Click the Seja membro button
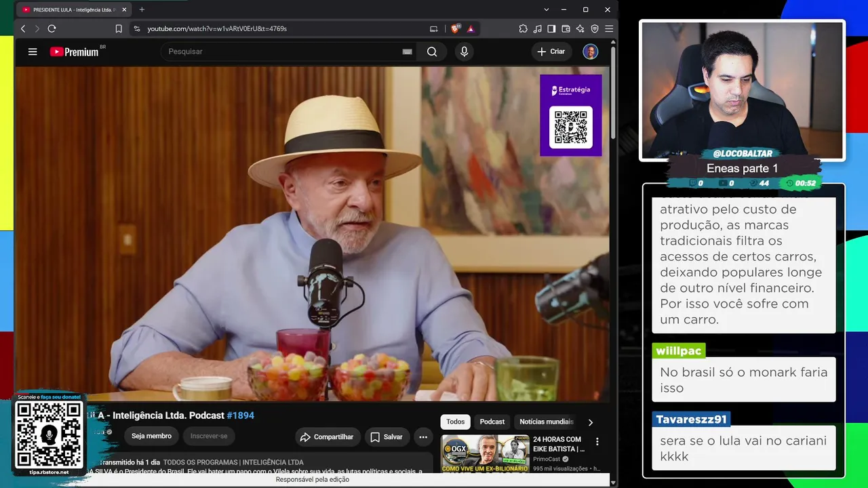Viewport: 868px width, 488px height. coord(151,436)
